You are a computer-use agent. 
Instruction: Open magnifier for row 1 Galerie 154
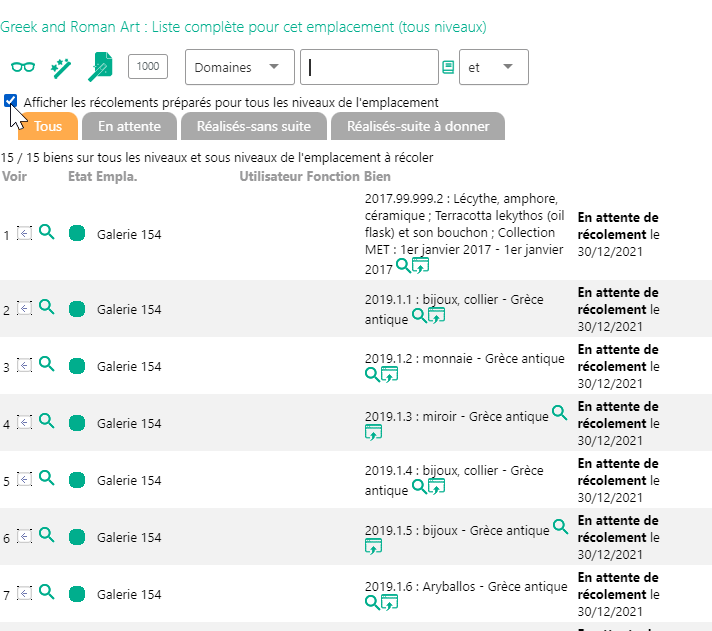tap(46, 233)
